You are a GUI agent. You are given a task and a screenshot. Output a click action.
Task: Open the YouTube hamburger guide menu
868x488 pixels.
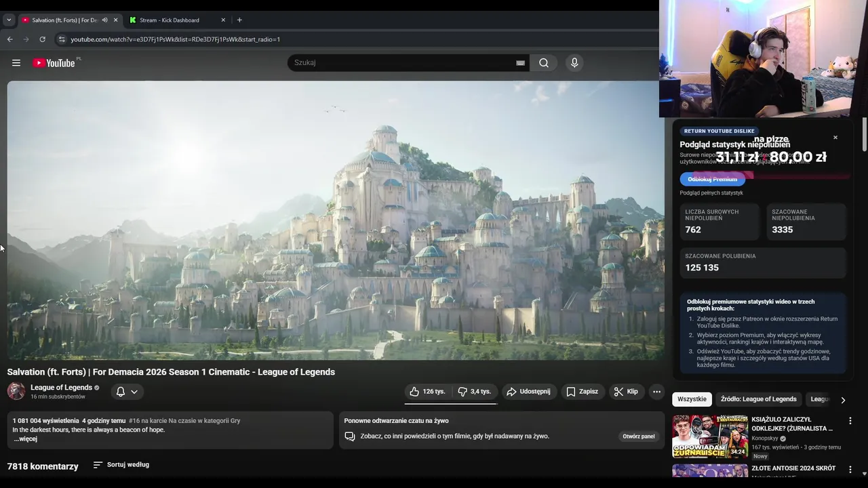tap(16, 63)
